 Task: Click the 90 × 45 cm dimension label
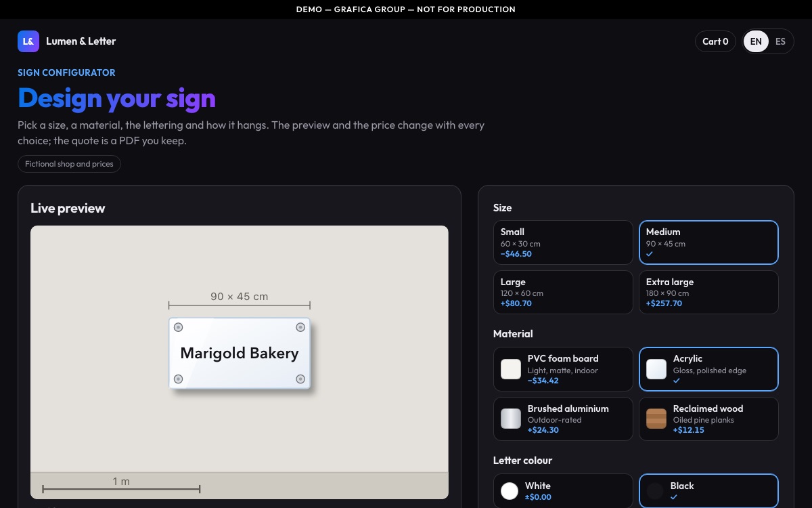pyautogui.click(x=240, y=297)
